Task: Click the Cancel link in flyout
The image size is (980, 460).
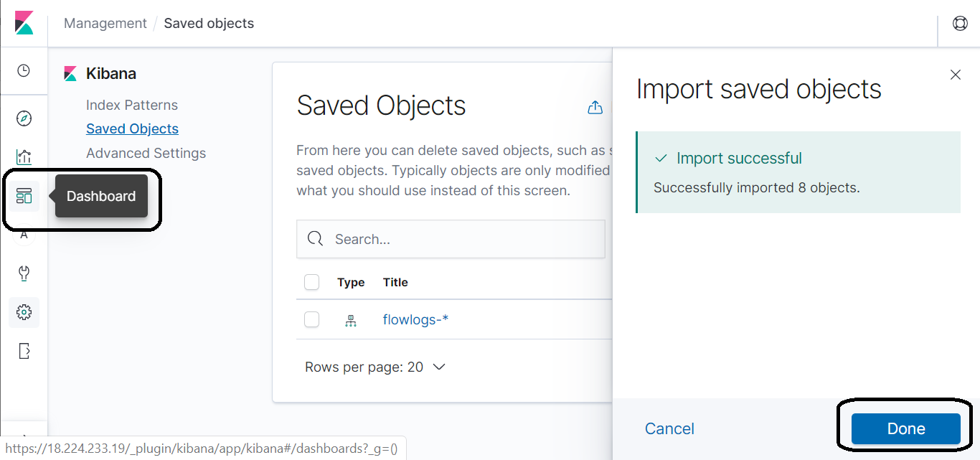Action: coord(669,428)
